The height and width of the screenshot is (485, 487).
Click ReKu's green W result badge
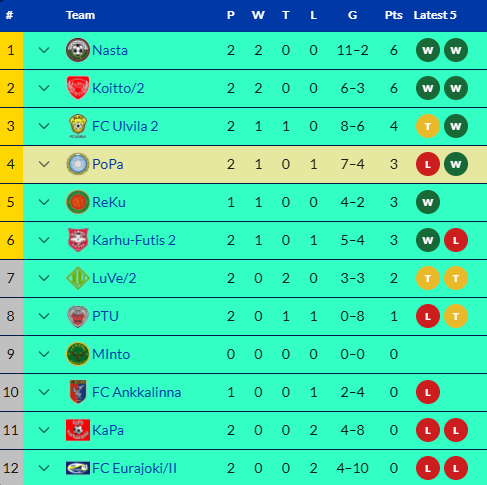[x=428, y=202]
